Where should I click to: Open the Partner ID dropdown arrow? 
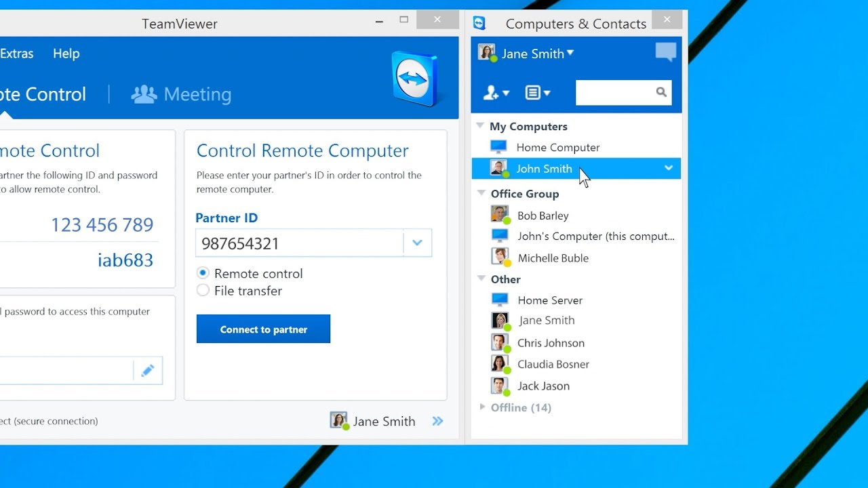tap(417, 243)
